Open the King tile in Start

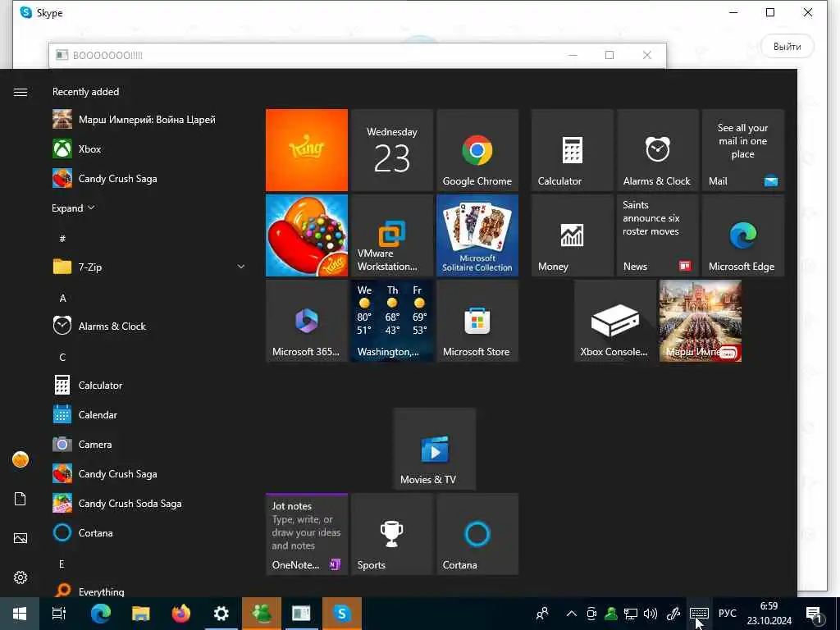click(307, 150)
